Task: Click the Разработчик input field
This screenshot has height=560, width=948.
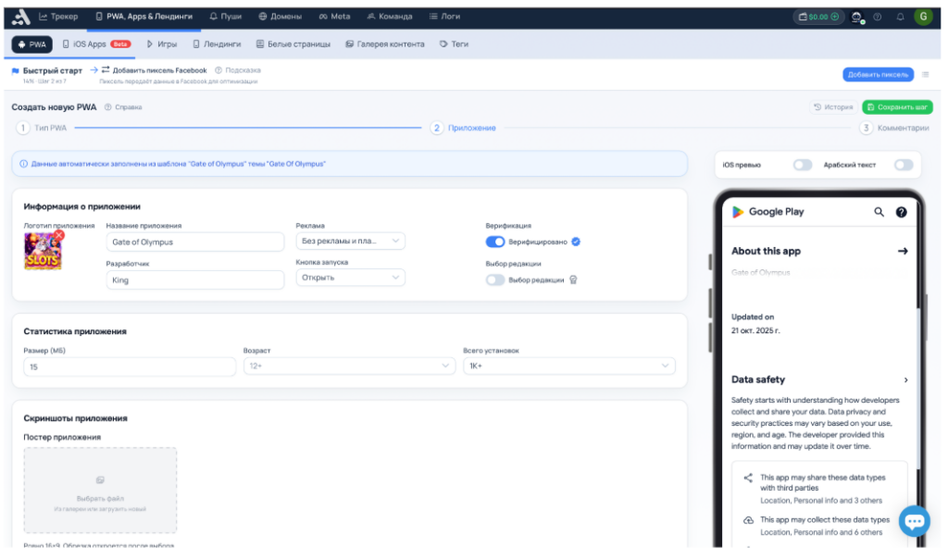Action: tap(194, 280)
